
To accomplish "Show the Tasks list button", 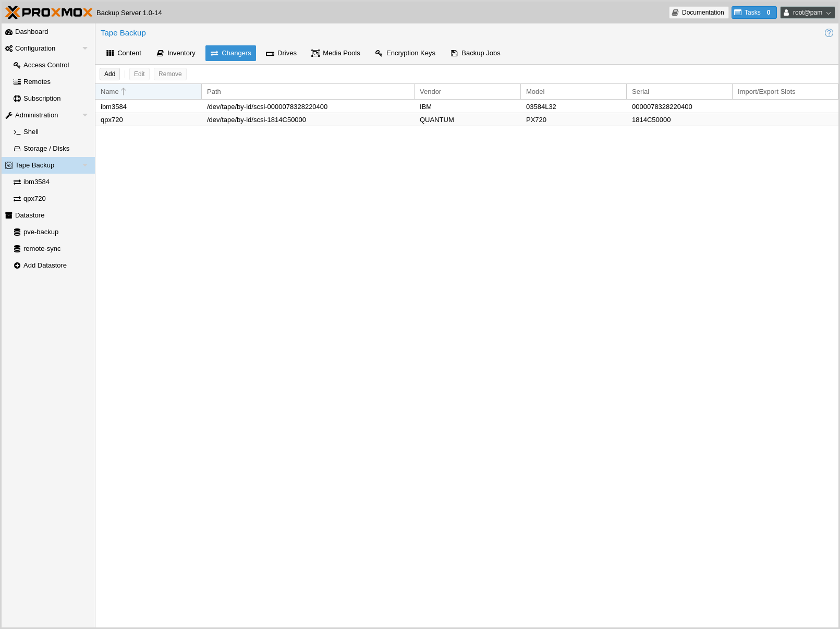I will 753,13.
